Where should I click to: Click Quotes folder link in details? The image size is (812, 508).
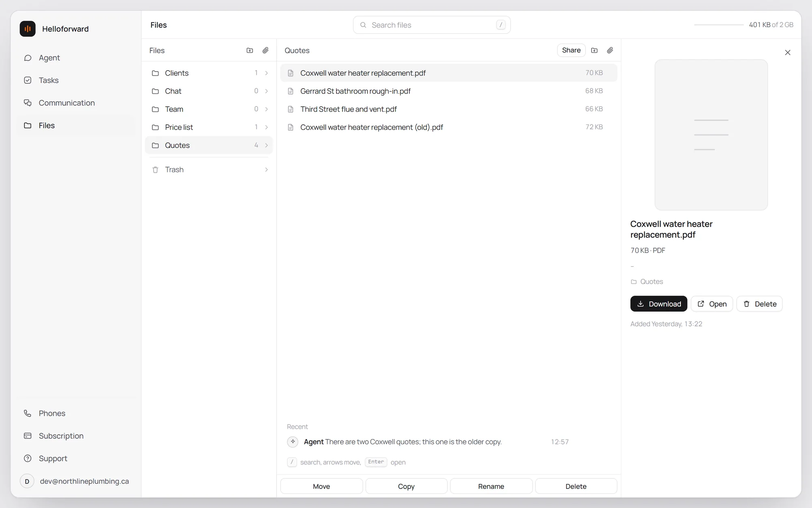[647, 282]
